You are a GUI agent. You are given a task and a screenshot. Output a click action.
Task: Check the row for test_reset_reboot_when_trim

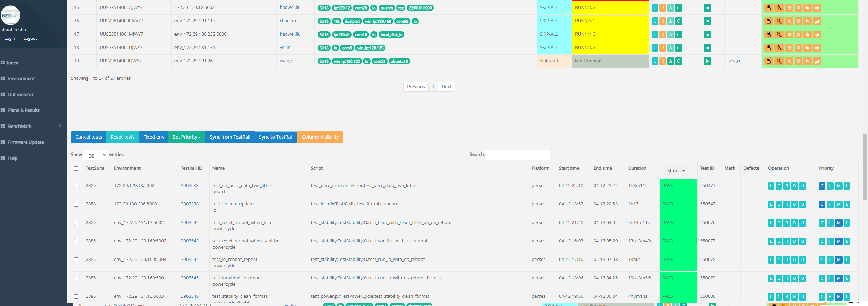76,223
